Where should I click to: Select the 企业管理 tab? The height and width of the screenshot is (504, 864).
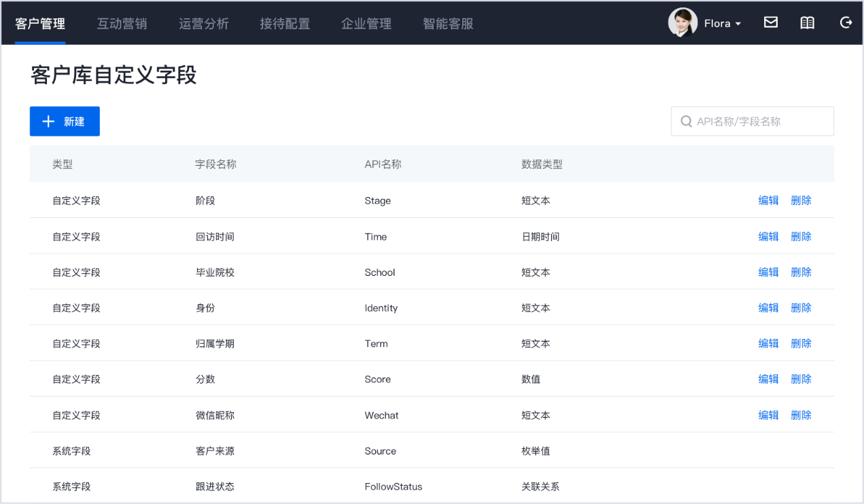point(366,24)
